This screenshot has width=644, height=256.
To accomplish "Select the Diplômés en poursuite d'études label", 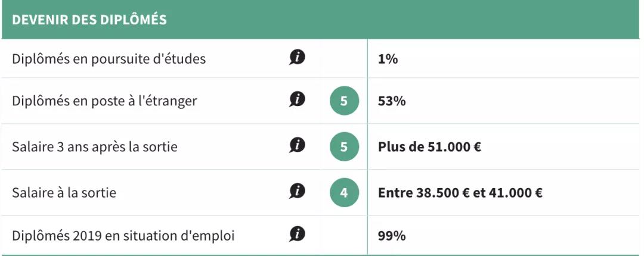I will [x=109, y=59].
